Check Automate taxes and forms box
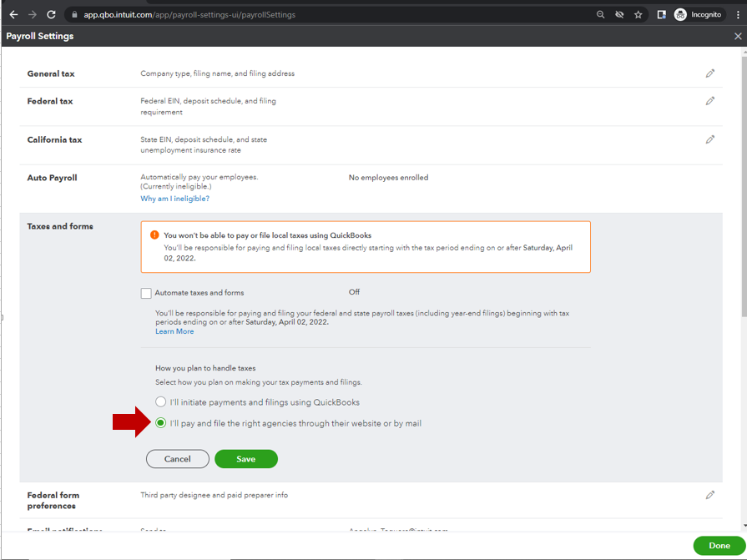The height and width of the screenshot is (560, 747). [147, 293]
